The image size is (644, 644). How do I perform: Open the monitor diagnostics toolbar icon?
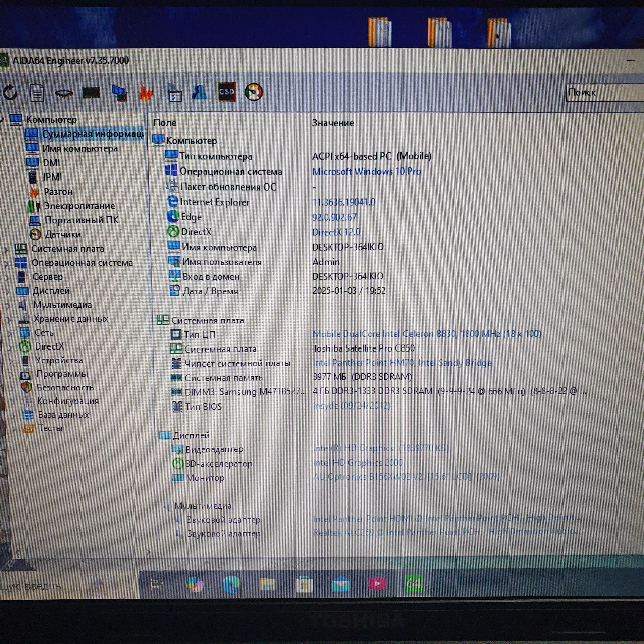click(x=119, y=93)
